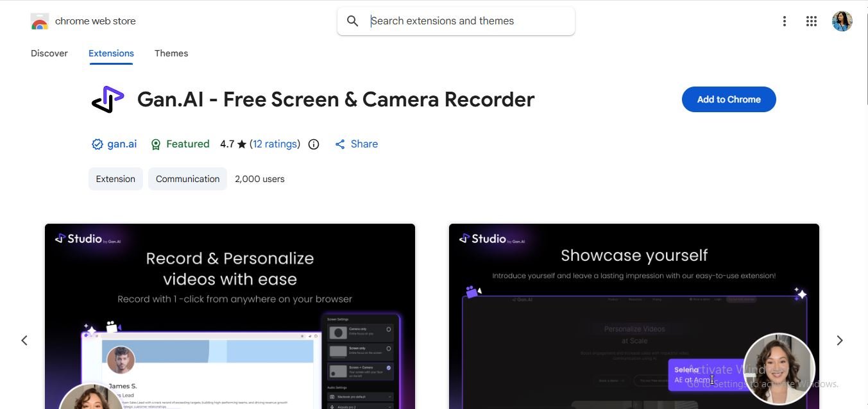The height and width of the screenshot is (409, 868).
Task: Open the Google apps grid
Action: pos(812,21)
